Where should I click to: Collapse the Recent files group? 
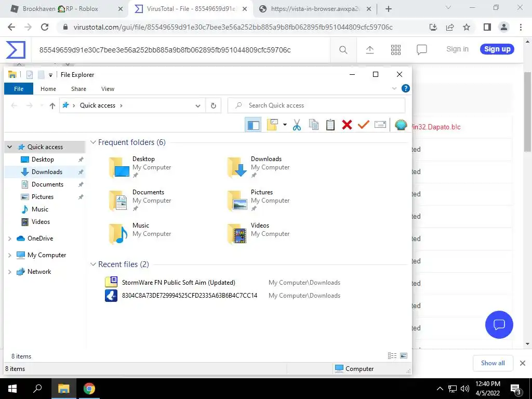(93, 264)
